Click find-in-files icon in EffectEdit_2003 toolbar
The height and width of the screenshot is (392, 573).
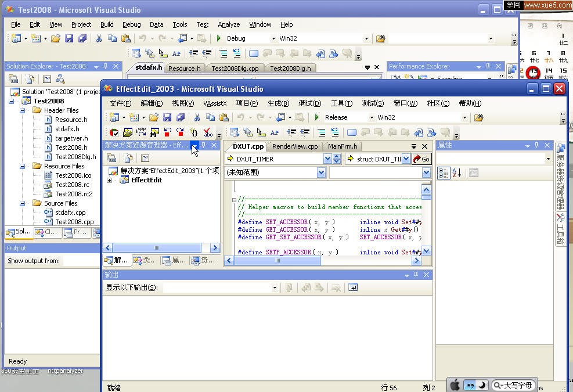(479, 117)
